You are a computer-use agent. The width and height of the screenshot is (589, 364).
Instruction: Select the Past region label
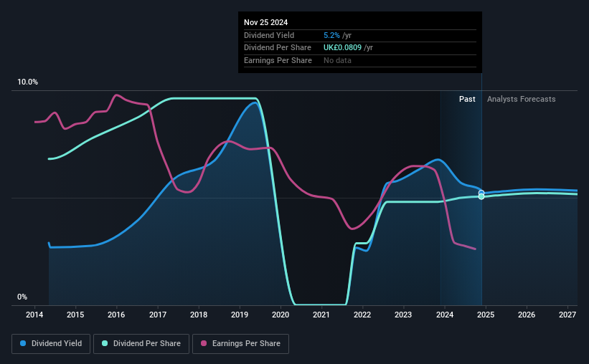[467, 99]
